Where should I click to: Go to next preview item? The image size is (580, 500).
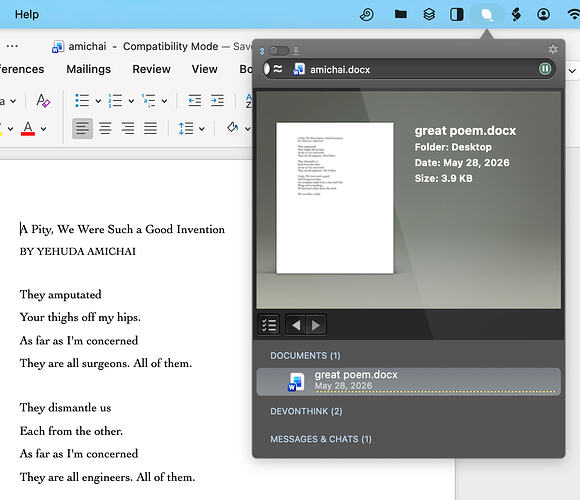click(x=316, y=325)
